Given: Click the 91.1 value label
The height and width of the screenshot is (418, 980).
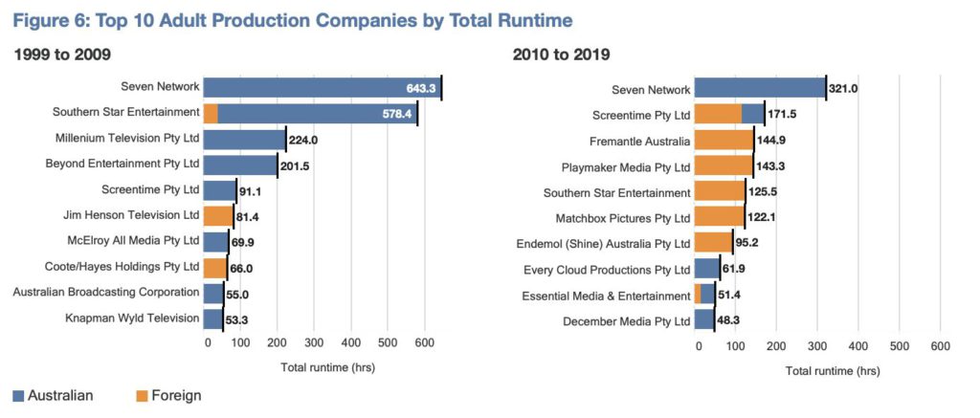Looking at the screenshot, I should 250,192.
